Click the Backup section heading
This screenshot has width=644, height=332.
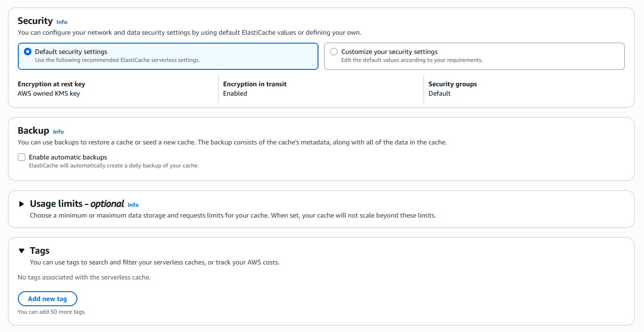[33, 130]
